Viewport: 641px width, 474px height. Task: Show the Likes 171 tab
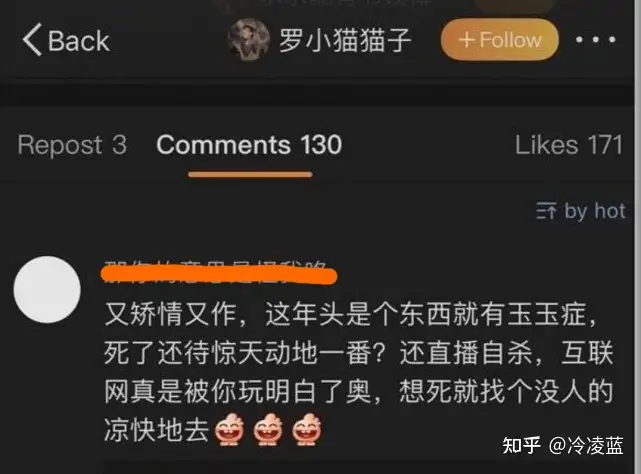pyautogui.click(x=569, y=145)
